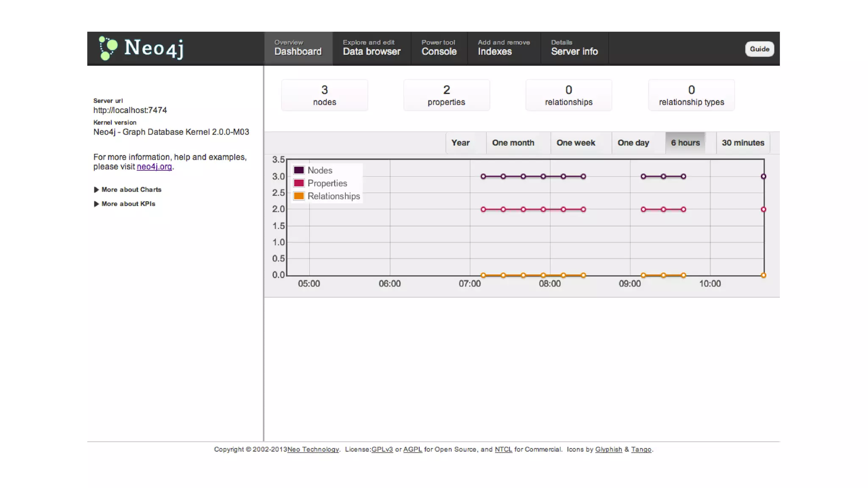Set chart range to 30 minutes
This screenshot has height=488, width=868.
coord(743,143)
